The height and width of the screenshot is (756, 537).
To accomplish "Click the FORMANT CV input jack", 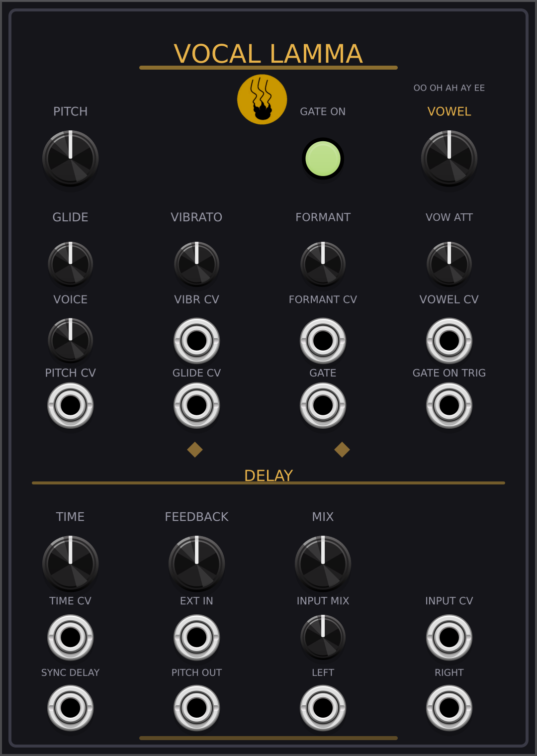I will (x=323, y=341).
